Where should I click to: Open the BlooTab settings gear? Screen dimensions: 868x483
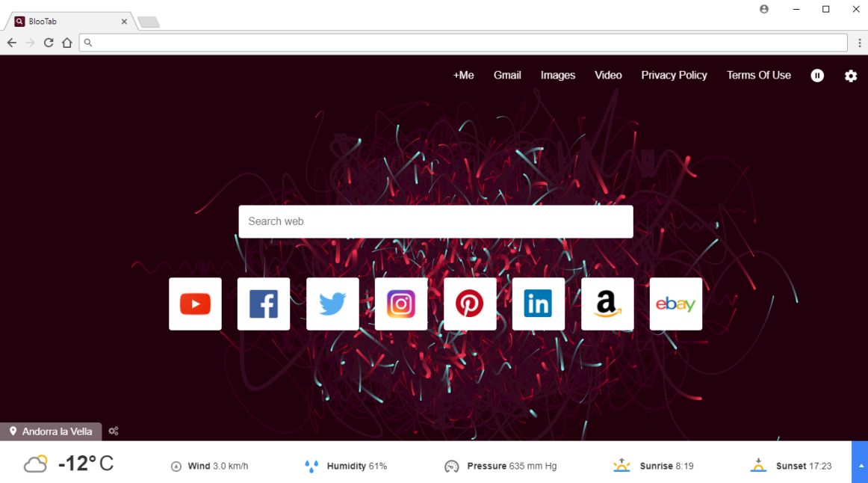click(x=850, y=76)
